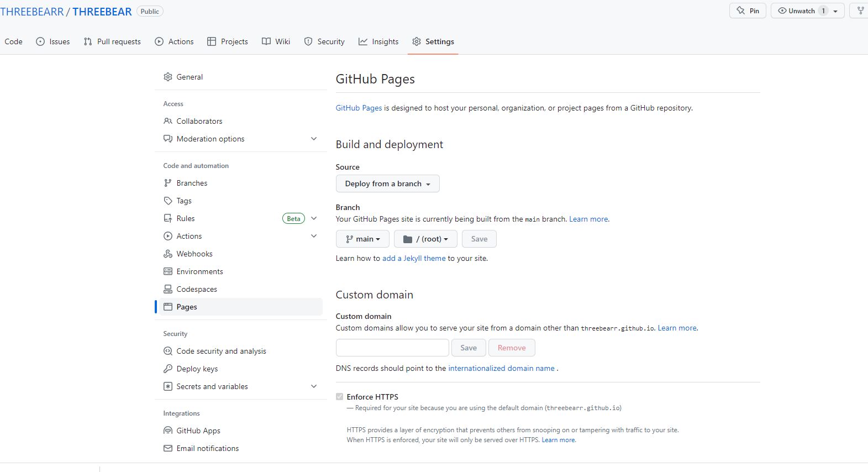Click the Issues circle icon in repo nav

40,41
